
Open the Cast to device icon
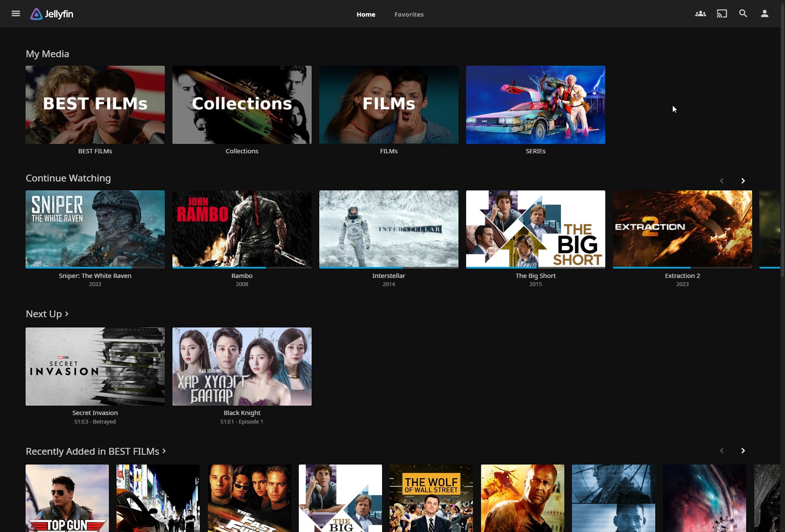[x=722, y=14]
